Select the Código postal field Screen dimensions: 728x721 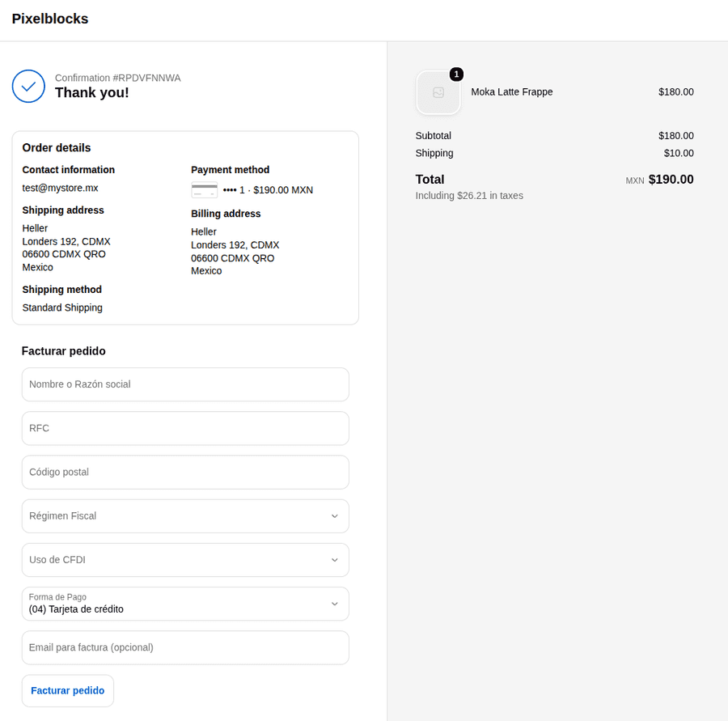pyautogui.click(x=185, y=472)
